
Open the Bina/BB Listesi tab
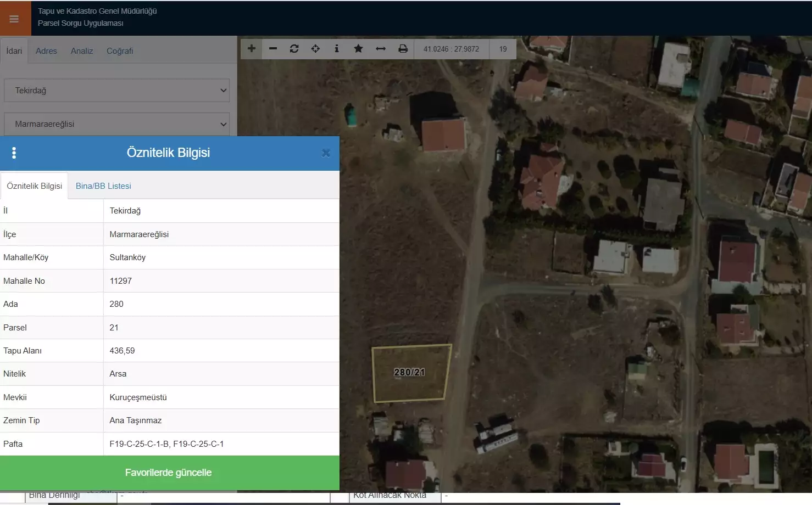point(103,186)
